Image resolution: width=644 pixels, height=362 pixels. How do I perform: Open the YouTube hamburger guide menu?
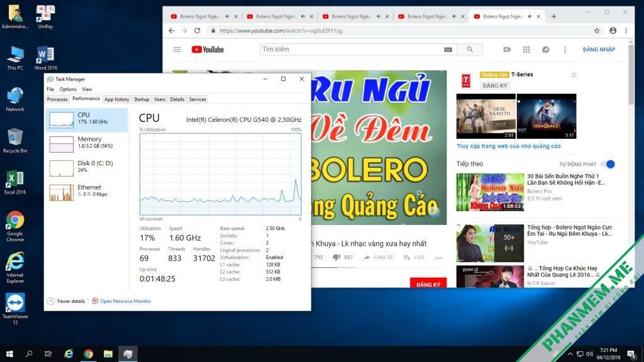pos(177,49)
